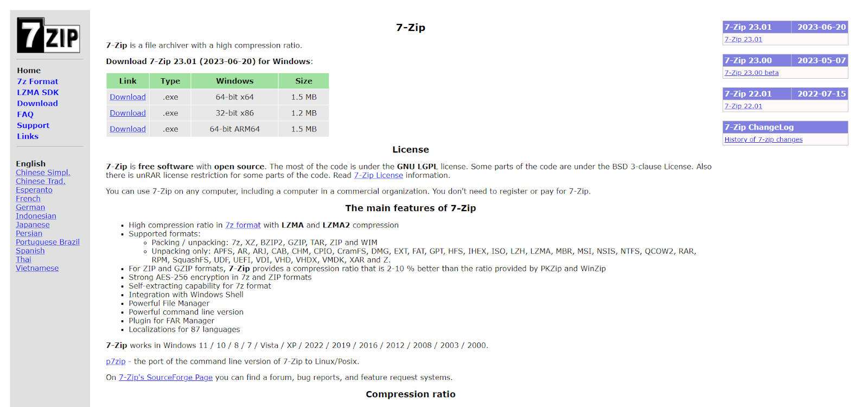Image resolution: width=868 pixels, height=407 pixels.
Task: Click the Type column header
Action: [170, 81]
